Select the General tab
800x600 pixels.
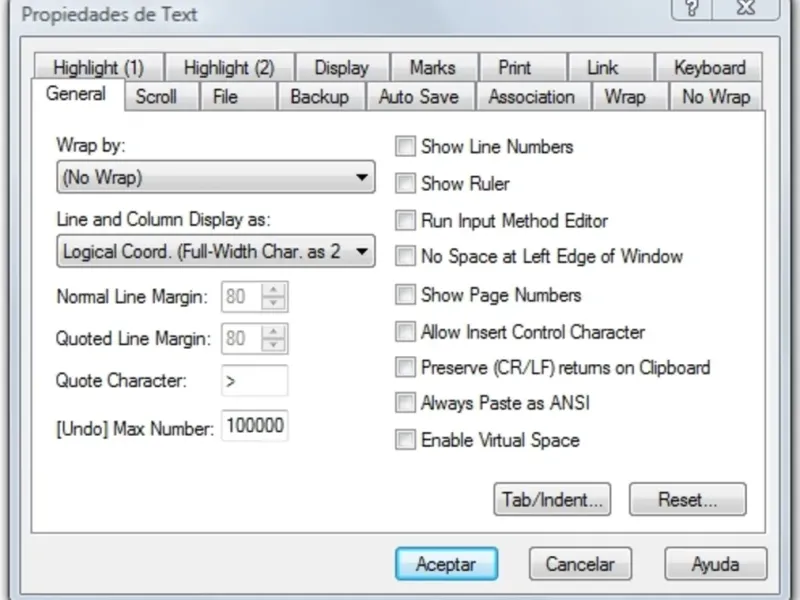(x=77, y=94)
